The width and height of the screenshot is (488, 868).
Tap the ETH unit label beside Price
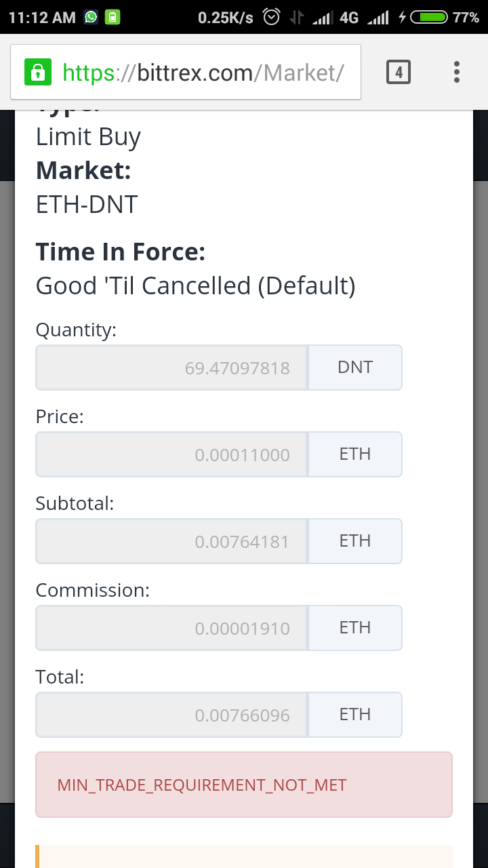pos(355,454)
